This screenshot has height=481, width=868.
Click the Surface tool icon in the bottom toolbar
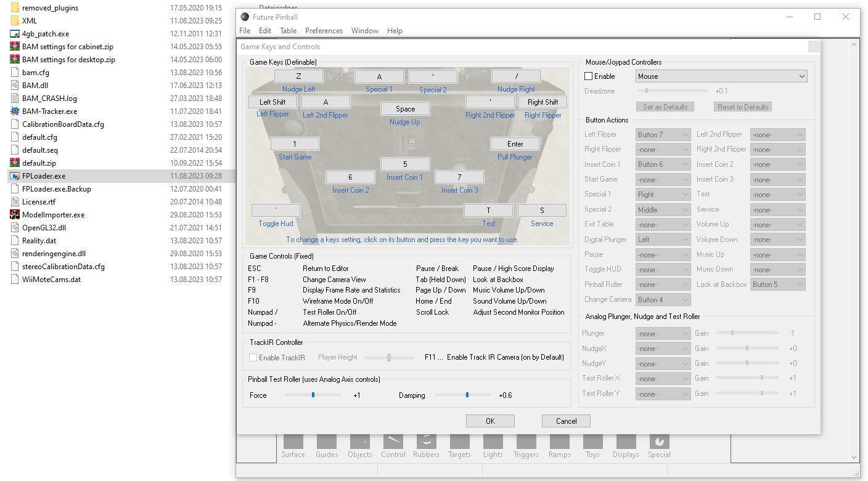[x=293, y=441]
